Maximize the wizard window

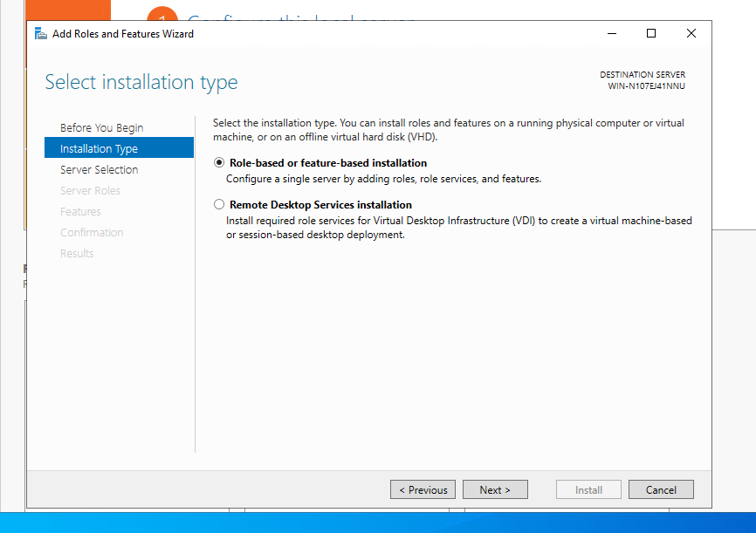tap(651, 34)
